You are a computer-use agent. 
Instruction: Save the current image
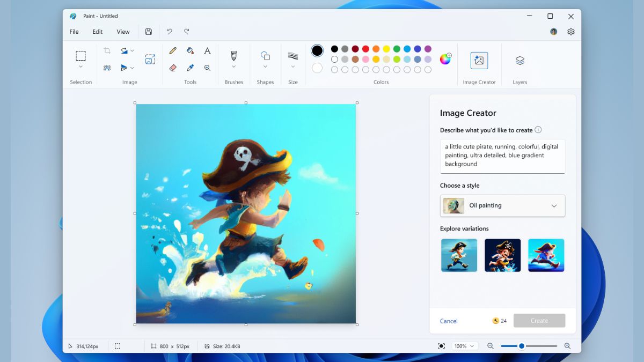(149, 32)
